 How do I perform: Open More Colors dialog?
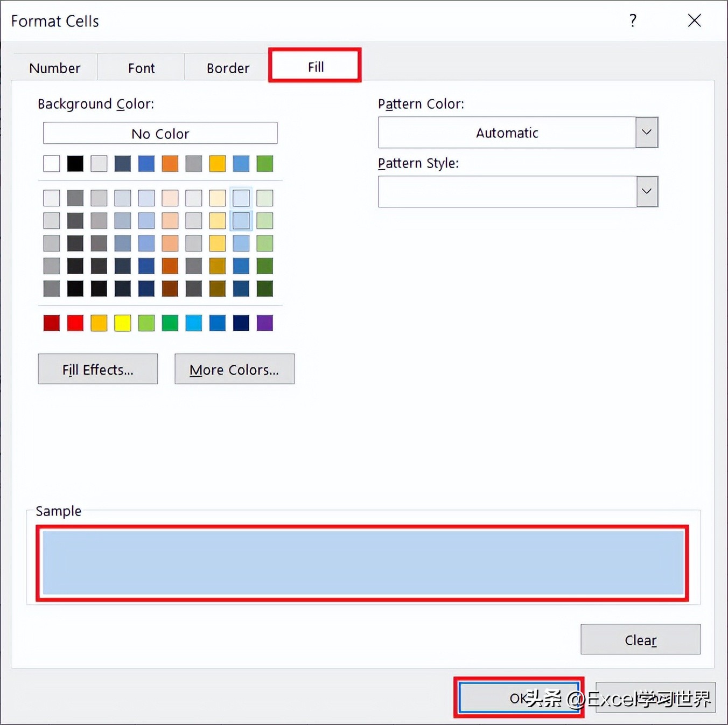pos(234,369)
